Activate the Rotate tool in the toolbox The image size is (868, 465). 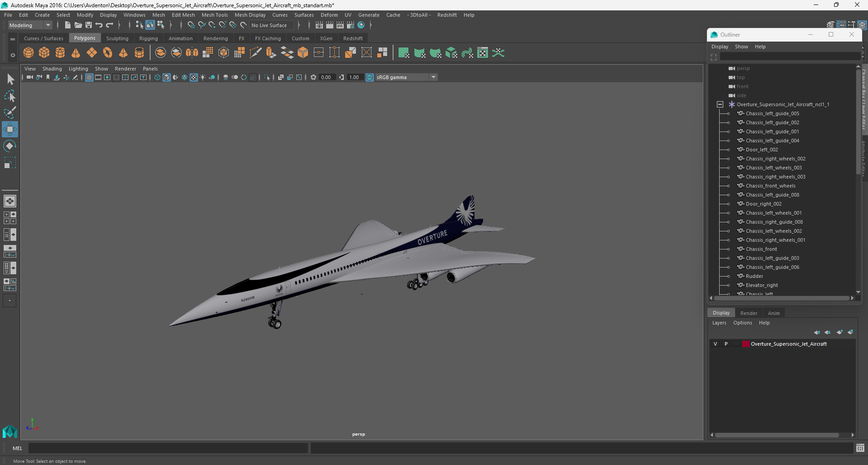pos(10,146)
